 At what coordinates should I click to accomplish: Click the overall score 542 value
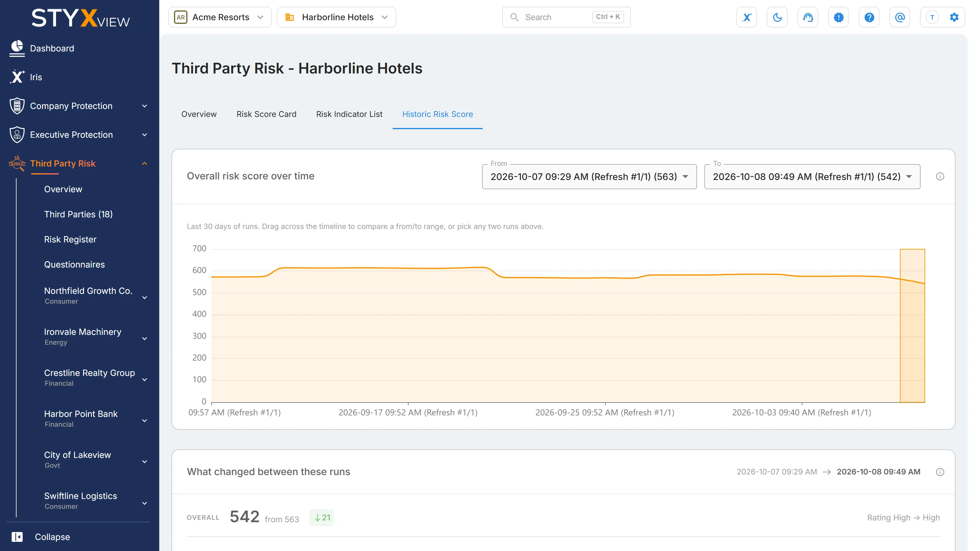click(x=245, y=517)
